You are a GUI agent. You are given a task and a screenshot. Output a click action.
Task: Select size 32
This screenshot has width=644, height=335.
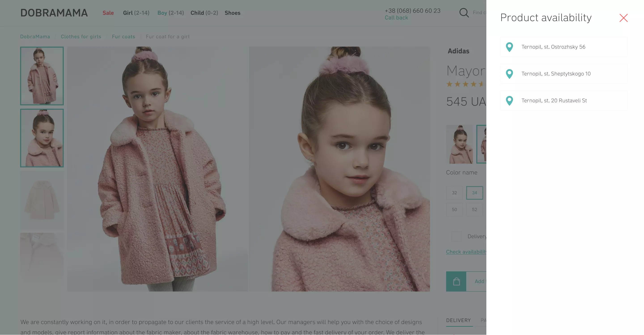tap(454, 193)
